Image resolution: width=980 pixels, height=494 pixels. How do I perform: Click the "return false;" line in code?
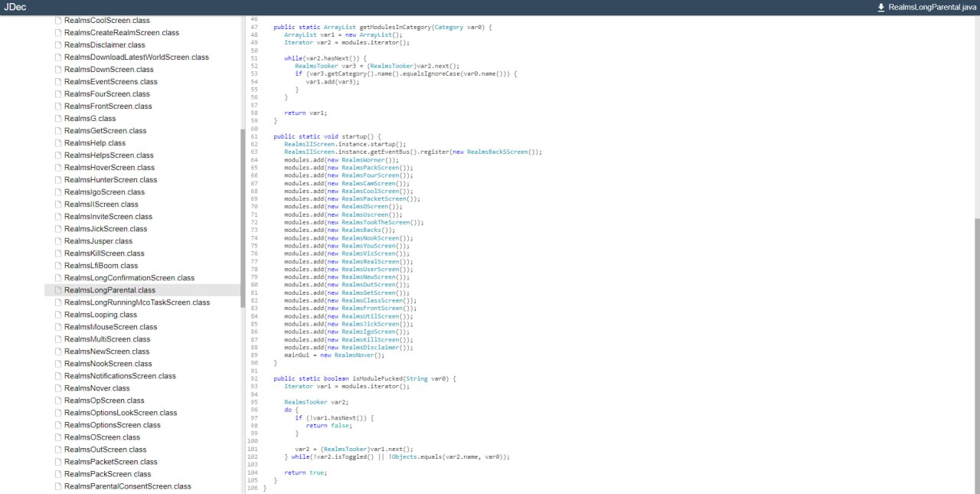331,425
